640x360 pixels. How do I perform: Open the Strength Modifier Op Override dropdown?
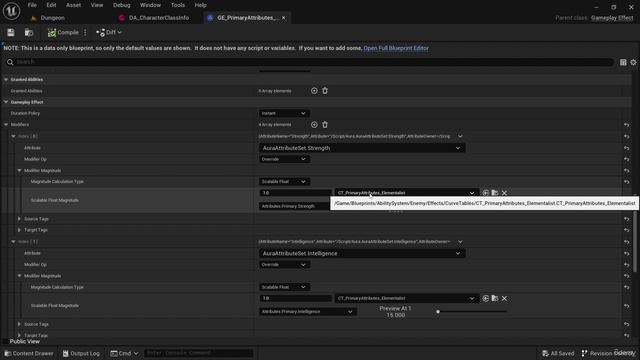tap(284, 159)
